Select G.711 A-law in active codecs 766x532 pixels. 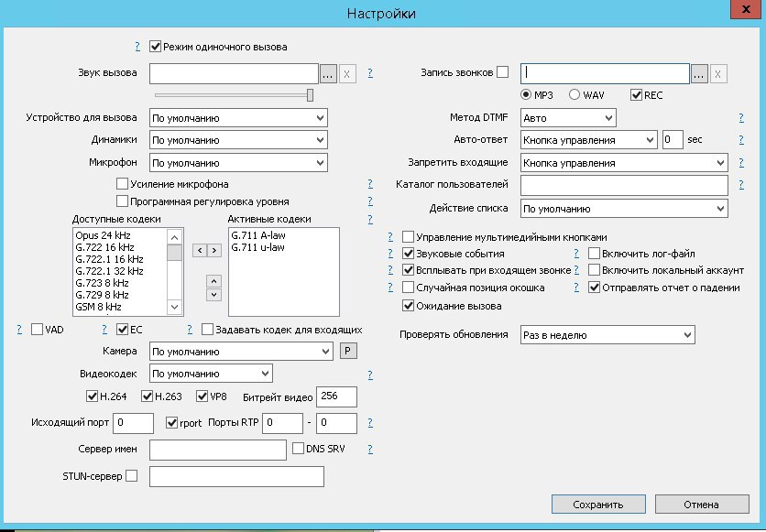(258, 235)
